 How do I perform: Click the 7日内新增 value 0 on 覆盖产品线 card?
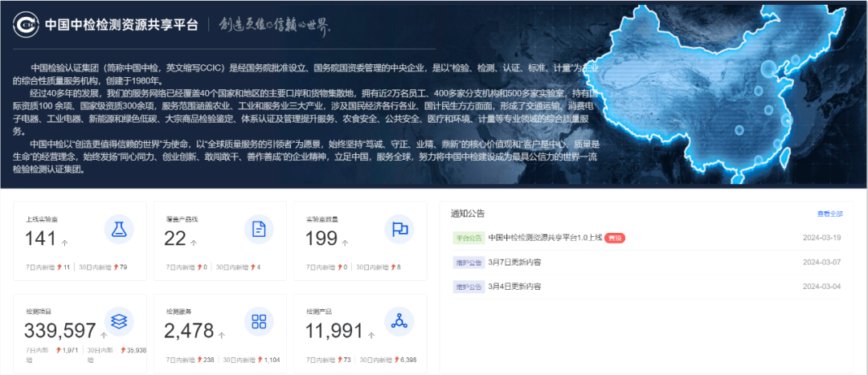click(206, 267)
